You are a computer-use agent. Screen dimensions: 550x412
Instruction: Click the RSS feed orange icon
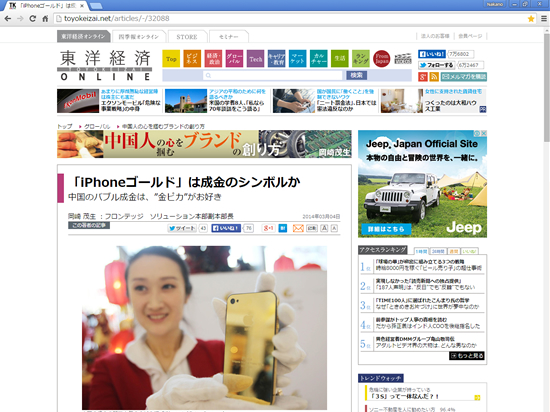click(434, 77)
